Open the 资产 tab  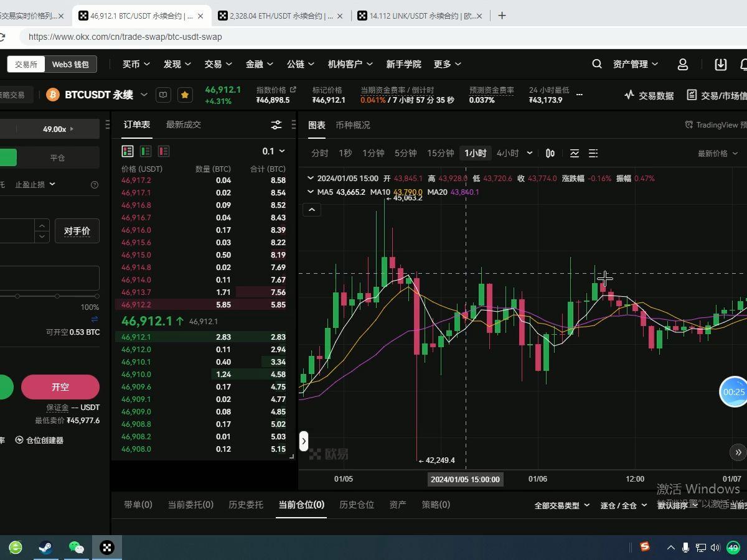click(398, 505)
